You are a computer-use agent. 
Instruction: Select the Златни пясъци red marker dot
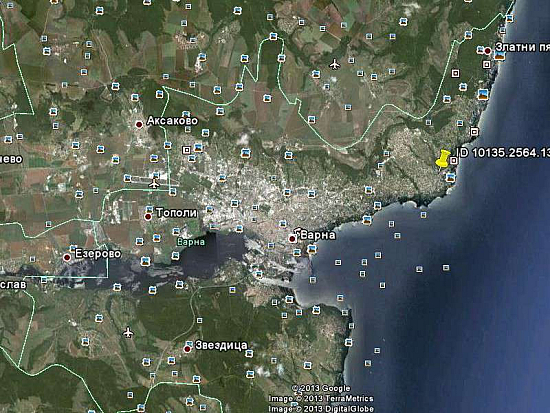pyautogui.click(x=487, y=51)
